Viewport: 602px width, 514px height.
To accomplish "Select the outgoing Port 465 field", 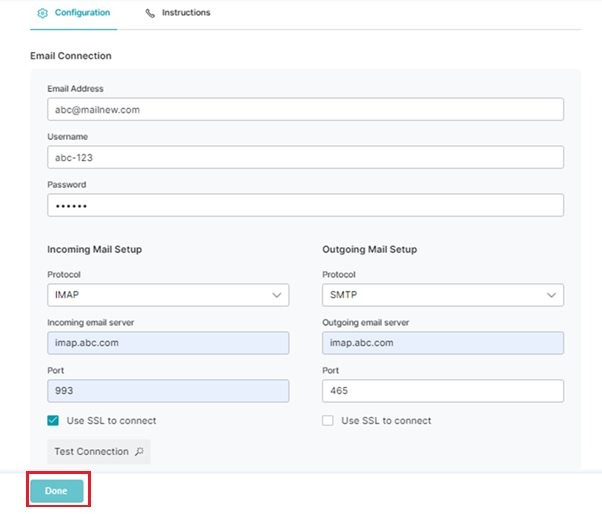I will click(x=443, y=391).
